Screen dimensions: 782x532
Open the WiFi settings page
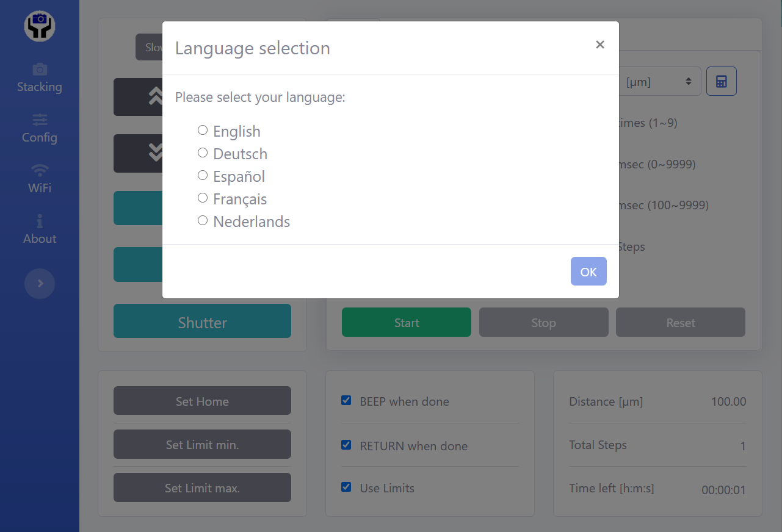click(x=40, y=179)
